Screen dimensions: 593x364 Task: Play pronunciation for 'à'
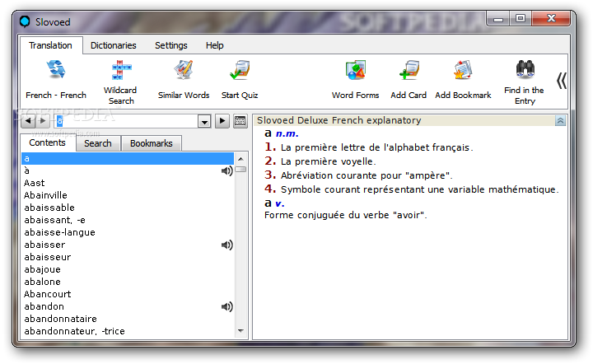pos(227,170)
